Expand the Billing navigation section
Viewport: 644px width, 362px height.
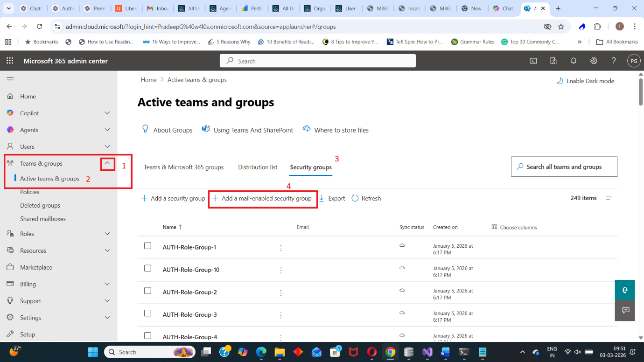107,284
